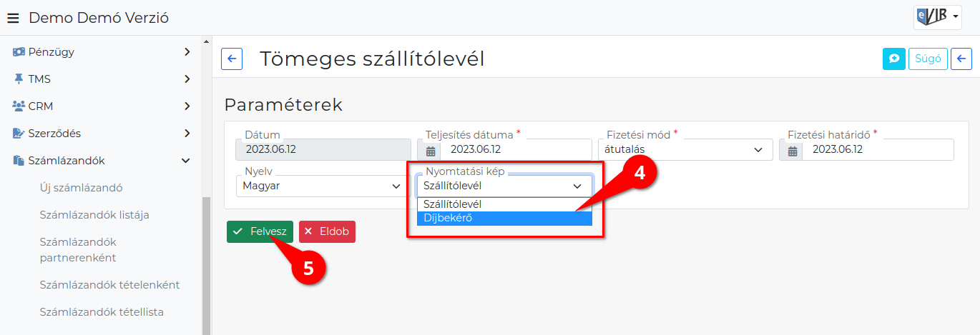Click the Pénzügy money icon
980x335 pixels.
coord(19,51)
